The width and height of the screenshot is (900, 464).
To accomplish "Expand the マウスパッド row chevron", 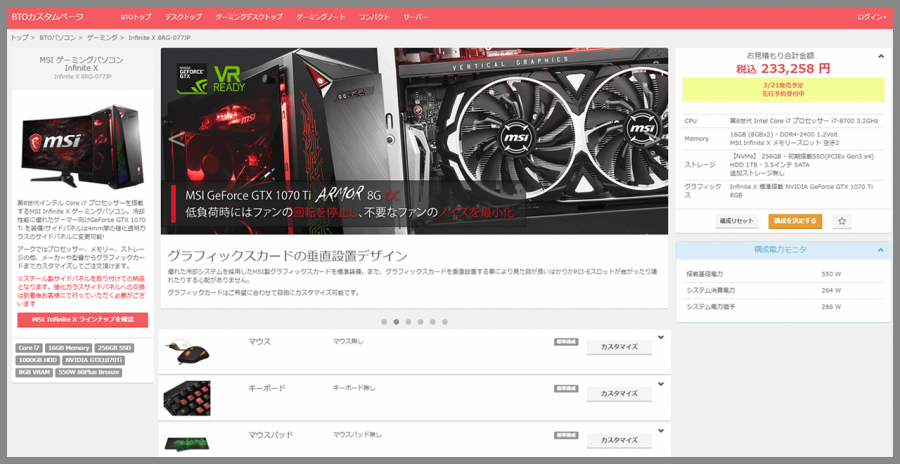I will [661, 431].
